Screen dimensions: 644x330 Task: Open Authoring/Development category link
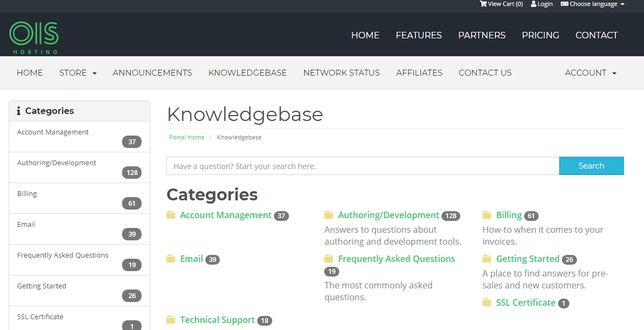click(x=388, y=215)
